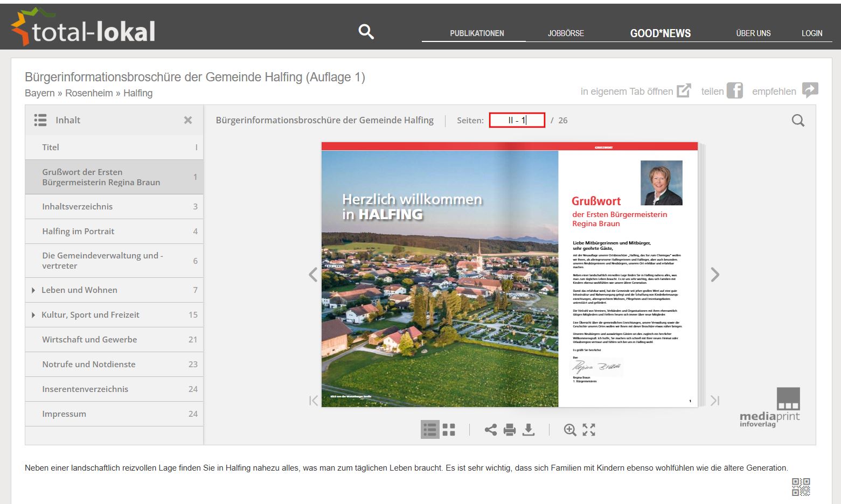Click the LOGIN link
Image resolution: width=841 pixels, height=504 pixels.
811,33
